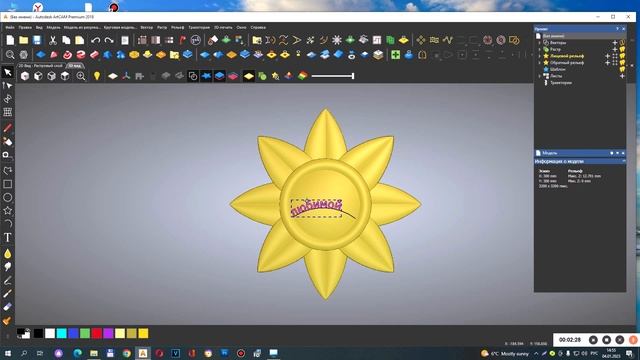Toggle the yellow lightbulb lighting in 3D toolbar

point(97,76)
